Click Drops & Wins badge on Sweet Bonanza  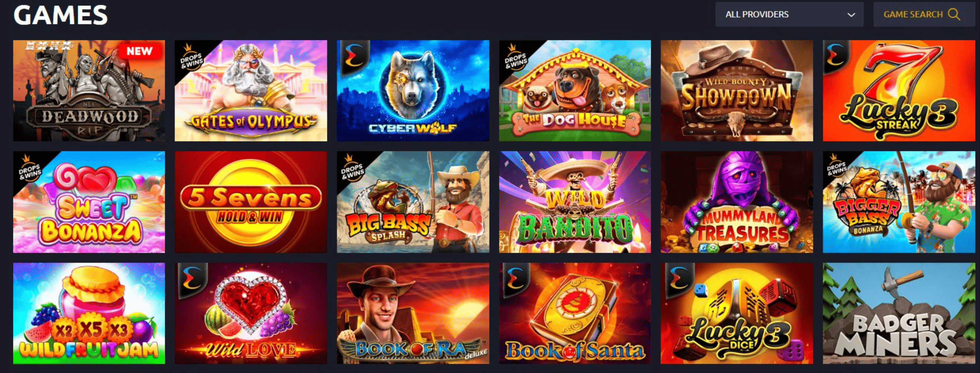click(30, 169)
